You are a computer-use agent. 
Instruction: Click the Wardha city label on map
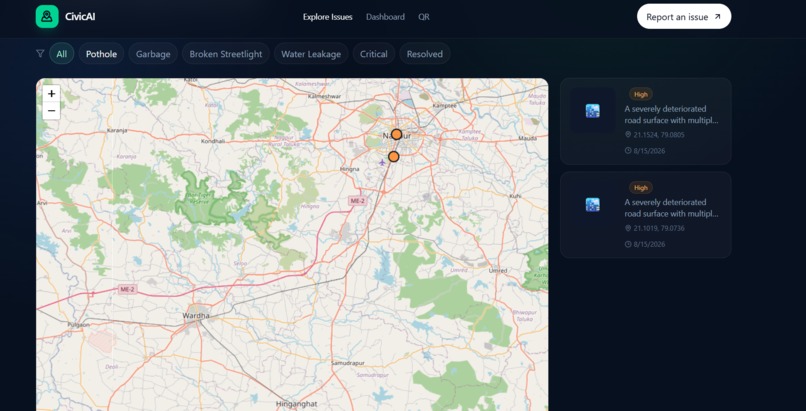196,315
